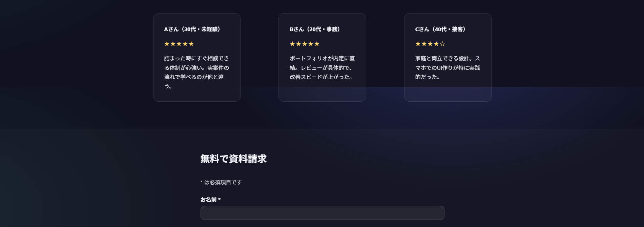The width and height of the screenshot is (644, 227).
Task: Click the お名前 field label
Action: 210,200
